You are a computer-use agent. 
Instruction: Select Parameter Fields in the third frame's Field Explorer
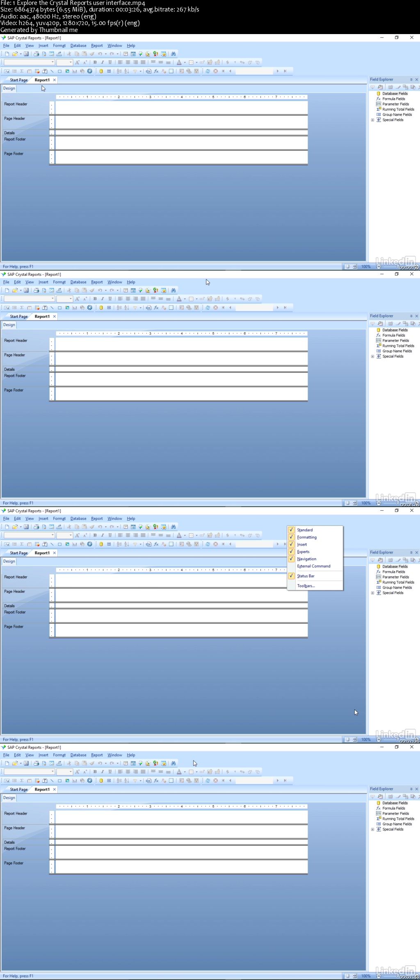pyautogui.click(x=396, y=577)
